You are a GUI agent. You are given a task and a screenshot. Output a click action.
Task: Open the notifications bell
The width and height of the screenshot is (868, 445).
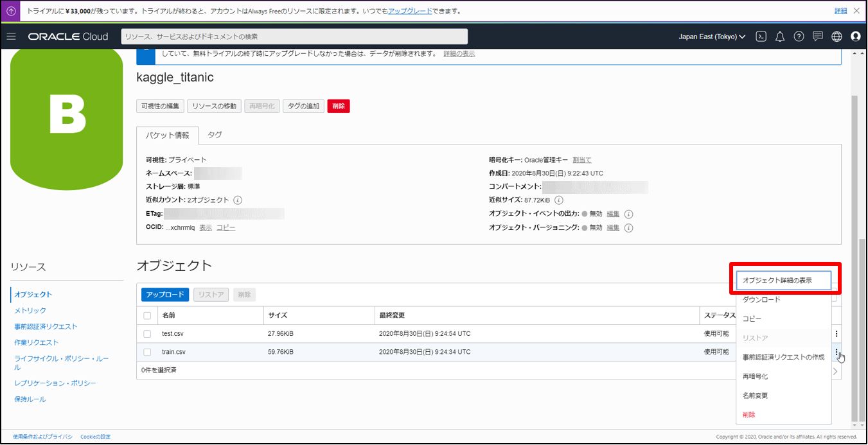[x=780, y=37]
